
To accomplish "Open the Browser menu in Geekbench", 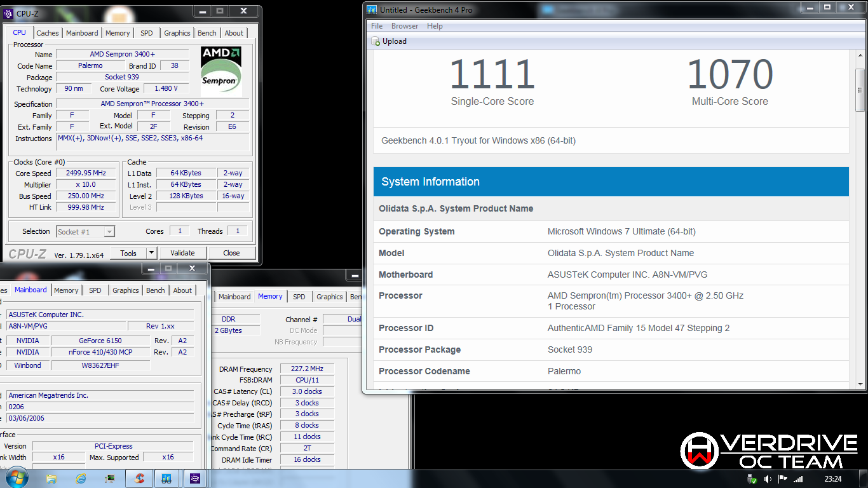I will click(x=405, y=26).
